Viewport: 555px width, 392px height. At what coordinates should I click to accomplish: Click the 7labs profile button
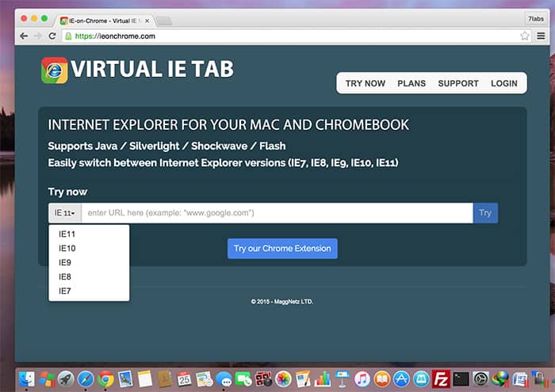click(535, 19)
